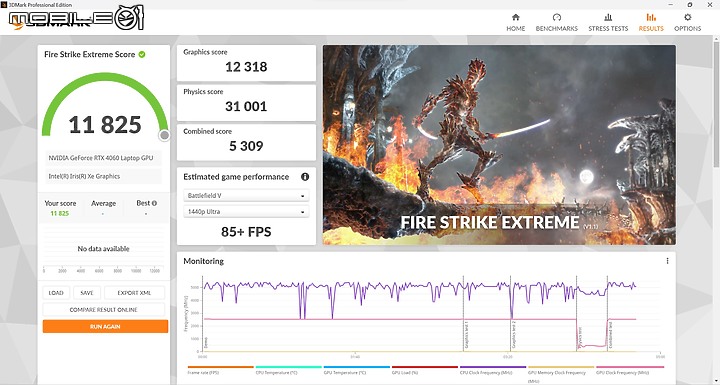Click the 85+ FPS estimate
This screenshot has height=385, width=720.
(x=246, y=232)
